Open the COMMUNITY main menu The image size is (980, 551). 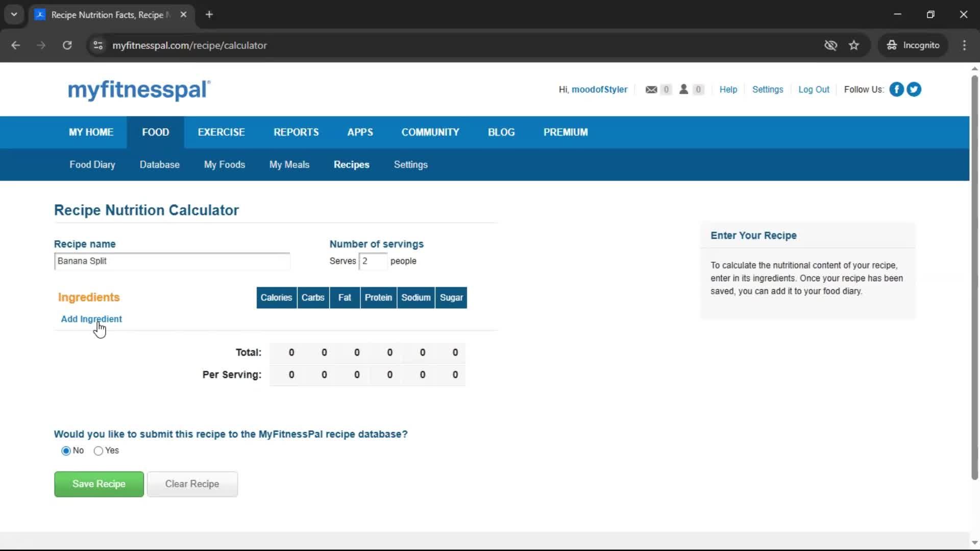(x=430, y=132)
